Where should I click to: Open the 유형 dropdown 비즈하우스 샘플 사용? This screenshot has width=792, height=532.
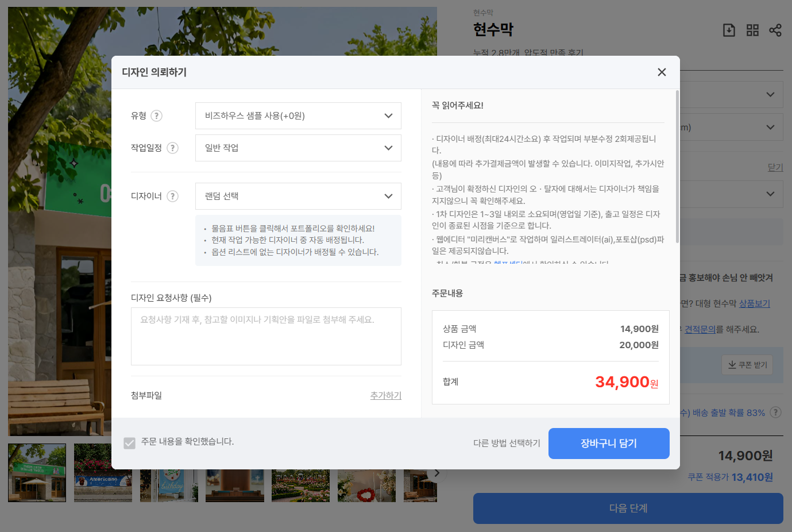[298, 115]
